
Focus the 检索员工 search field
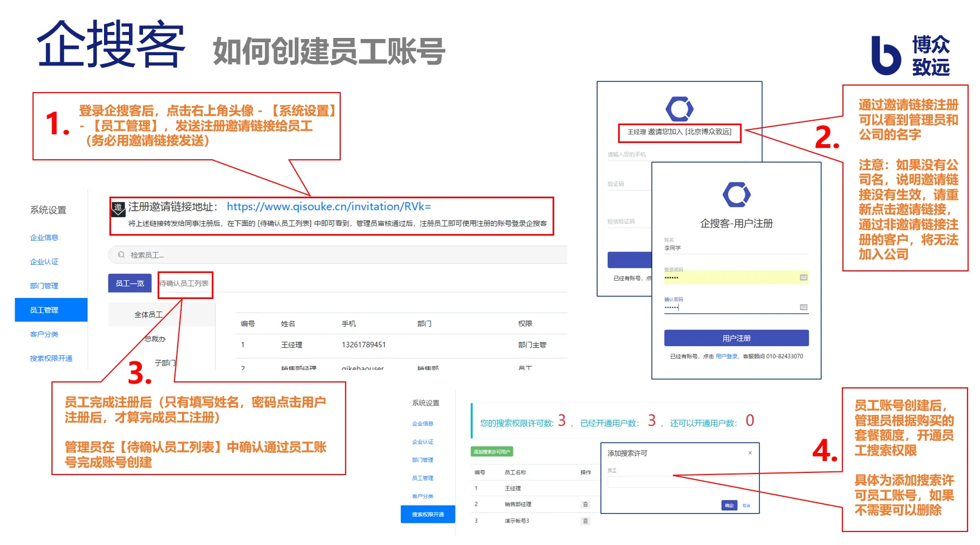click(338, 255)
